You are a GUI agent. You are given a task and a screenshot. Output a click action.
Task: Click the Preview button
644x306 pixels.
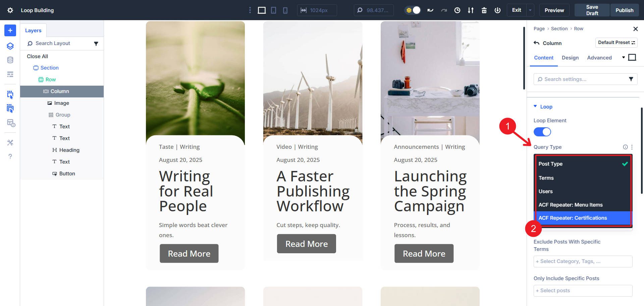pos(554,10)
